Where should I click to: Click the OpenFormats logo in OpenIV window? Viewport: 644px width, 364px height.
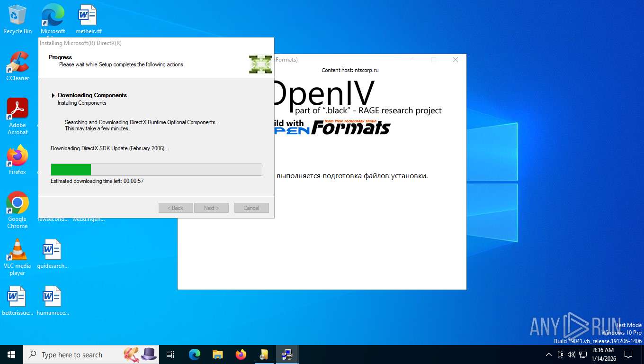[333, 127]
